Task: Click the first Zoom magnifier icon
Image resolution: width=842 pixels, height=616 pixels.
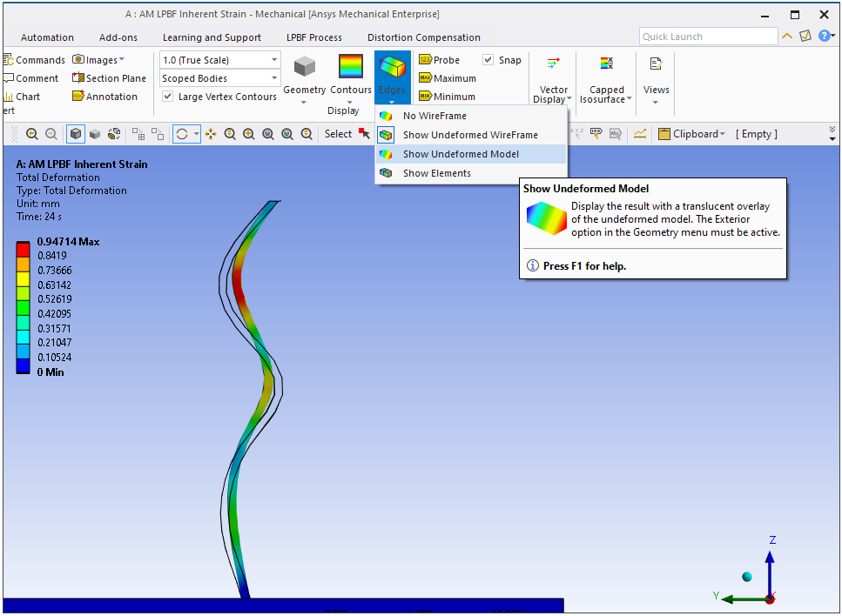Action: point(230,134)
